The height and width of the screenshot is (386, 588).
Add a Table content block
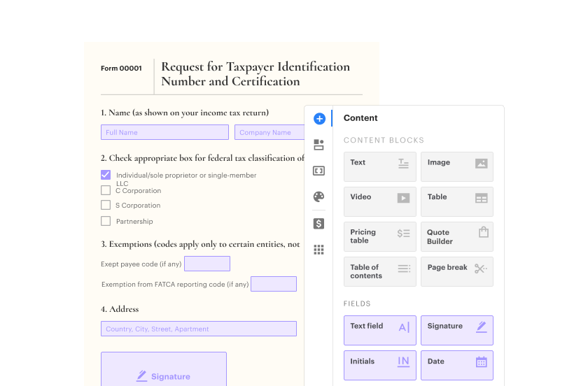click(x=457, y=201)
